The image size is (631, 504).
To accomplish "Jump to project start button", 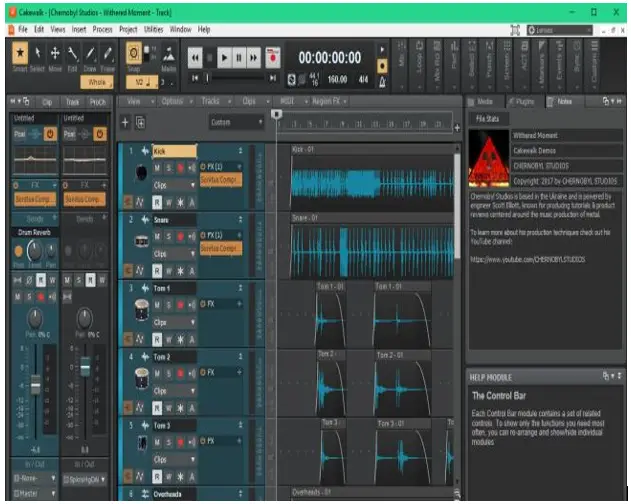I will [195, 78].
